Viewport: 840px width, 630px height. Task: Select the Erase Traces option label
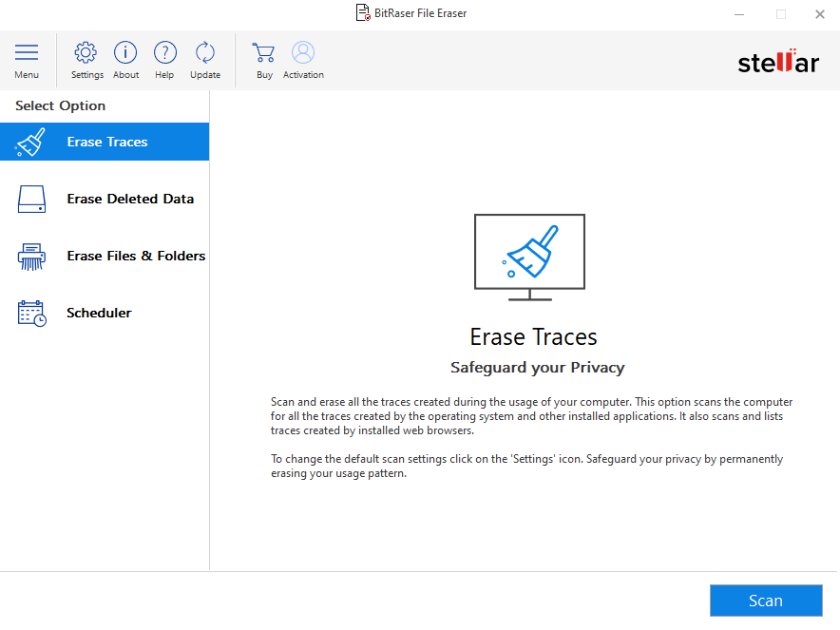pos(107,142)
